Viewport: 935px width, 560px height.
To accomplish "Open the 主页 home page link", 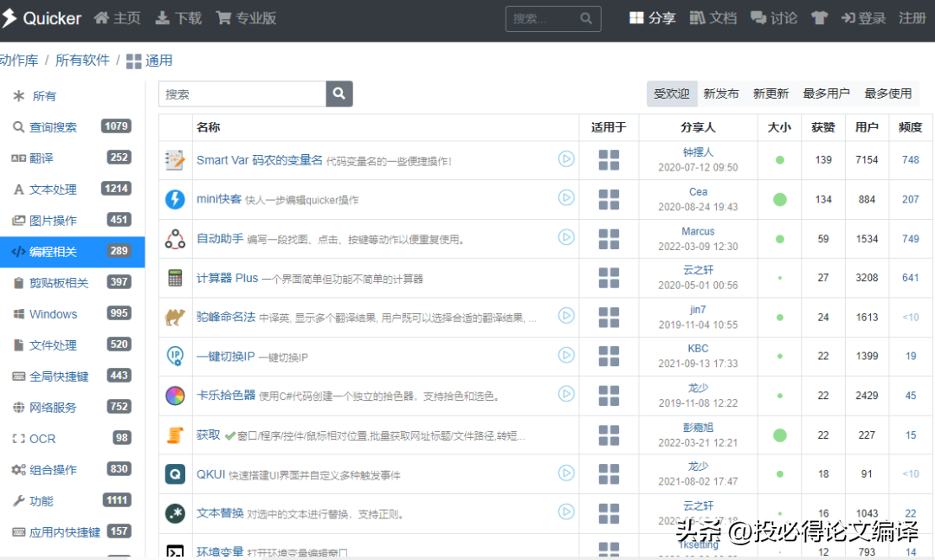I will click(118, 18).
